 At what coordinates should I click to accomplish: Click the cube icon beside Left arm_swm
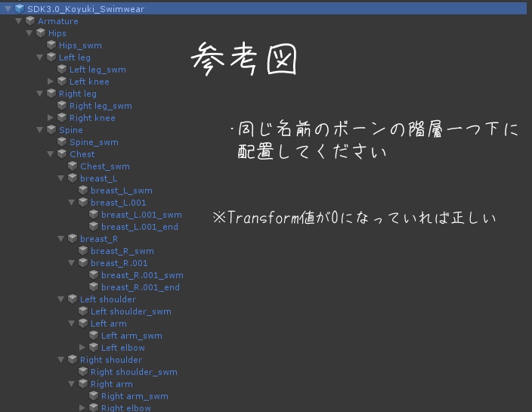(x=94, y=336)
